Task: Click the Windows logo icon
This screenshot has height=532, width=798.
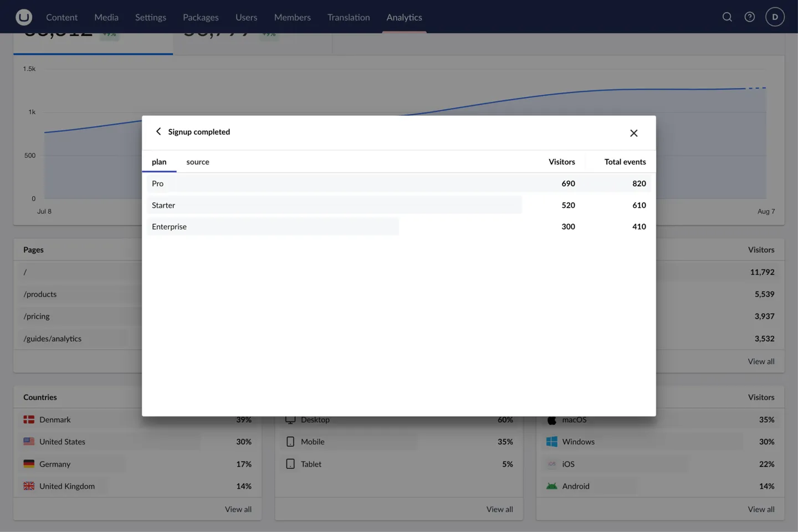Action: (x=551, y=442)
